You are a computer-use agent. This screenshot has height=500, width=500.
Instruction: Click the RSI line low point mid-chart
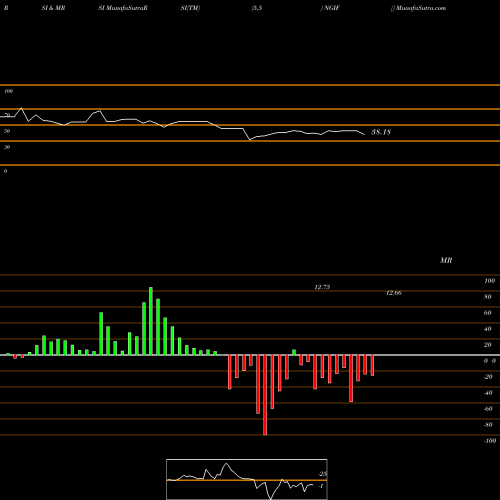point(250,140)
